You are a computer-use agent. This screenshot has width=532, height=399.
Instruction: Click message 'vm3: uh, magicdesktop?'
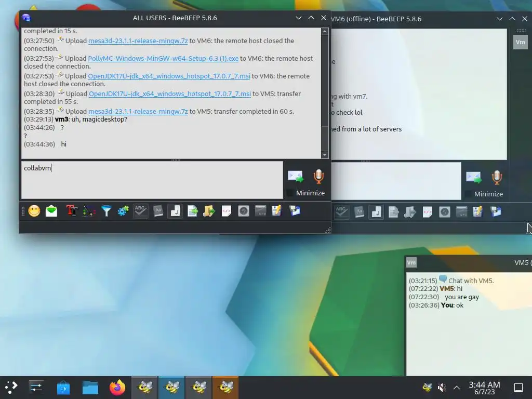(91, 119)
